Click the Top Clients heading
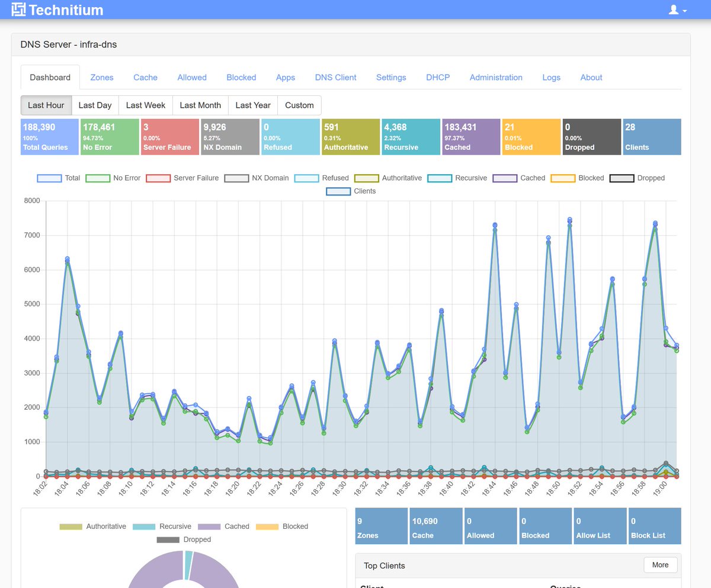 pos(385,565)
